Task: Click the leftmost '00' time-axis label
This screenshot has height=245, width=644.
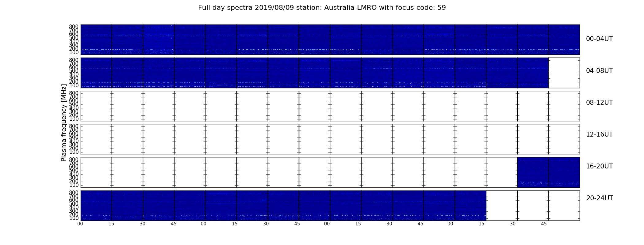Action: pyautogui.click(x=80, y=224)
